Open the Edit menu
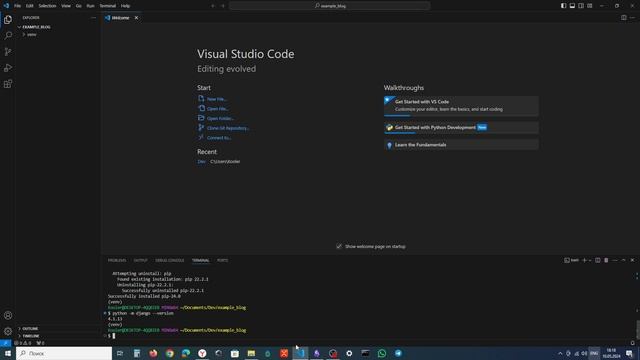Viewport: 640px width, 360px height. pyautogui.click(x=30, y=6)
